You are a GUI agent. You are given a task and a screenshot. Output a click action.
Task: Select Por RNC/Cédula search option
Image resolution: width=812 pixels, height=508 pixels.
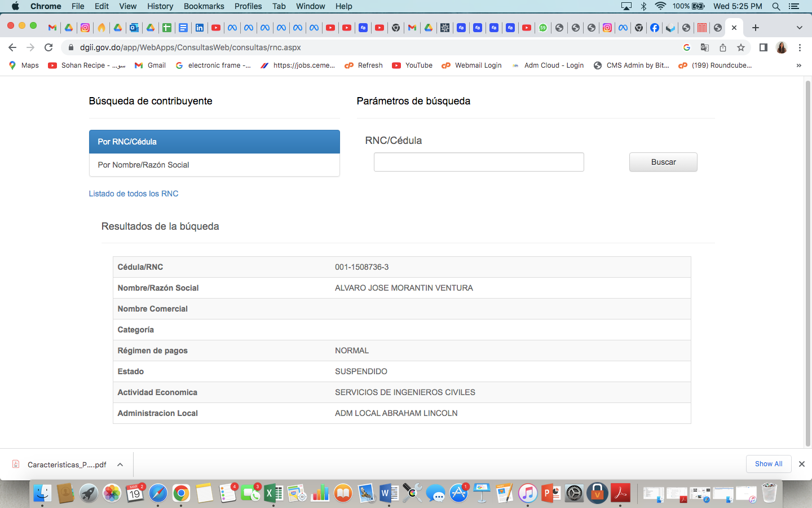(x=214, y=142)
